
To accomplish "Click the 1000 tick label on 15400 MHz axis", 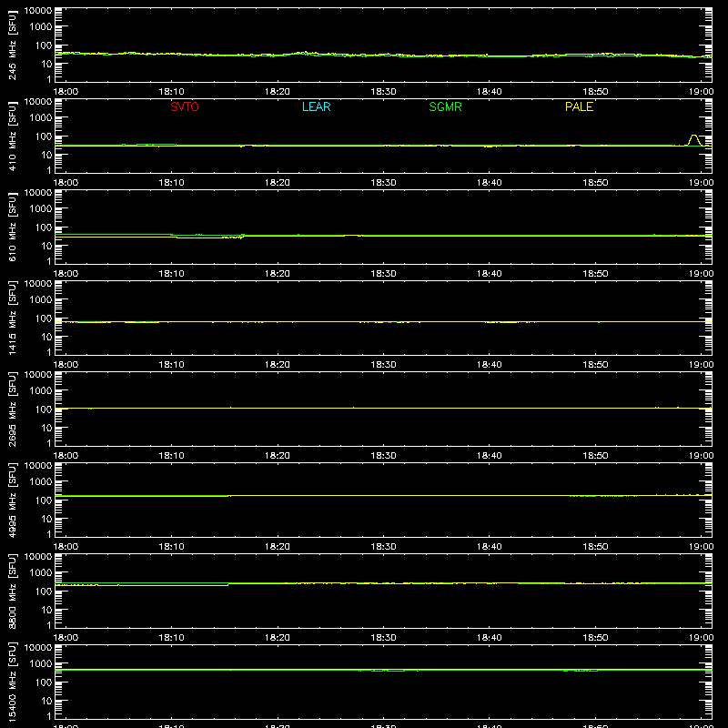I will click(41, 664).
